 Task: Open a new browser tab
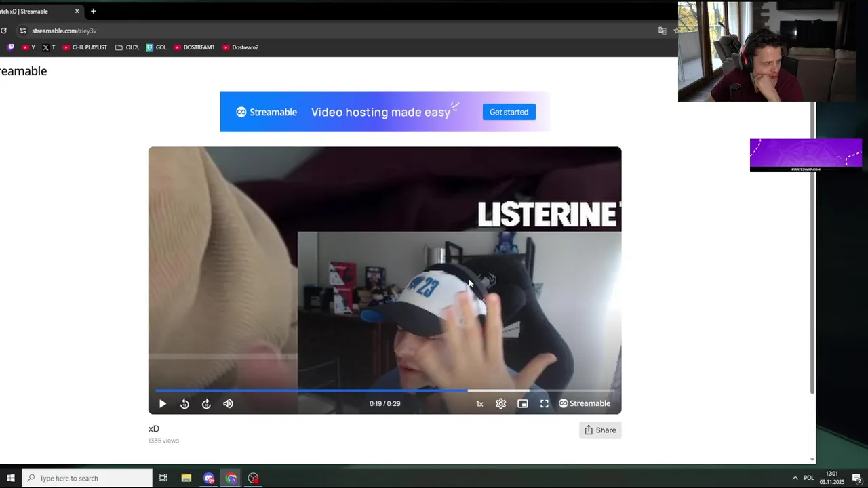tap(93, 11)
